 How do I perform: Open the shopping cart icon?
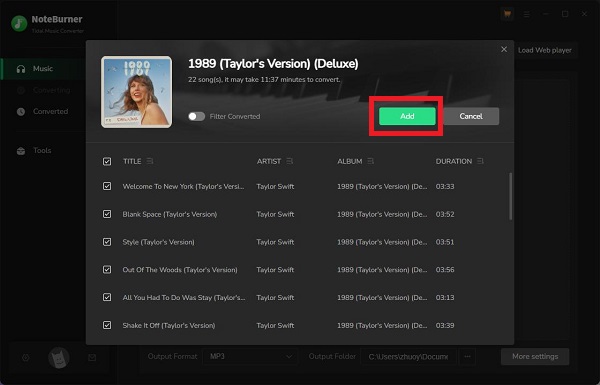(x=507, y=14)
